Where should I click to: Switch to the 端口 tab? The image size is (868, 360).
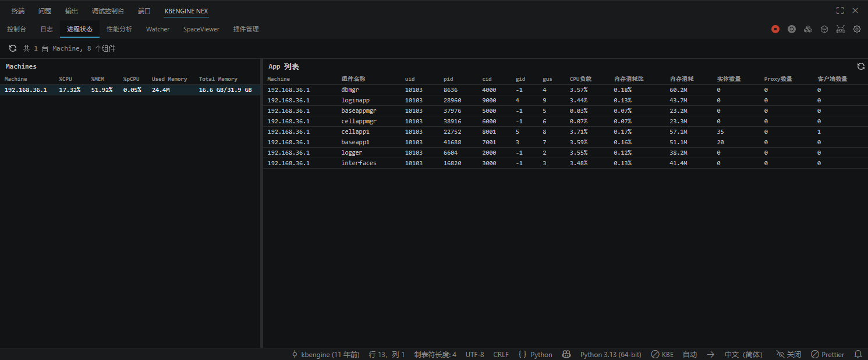pyautogui.click(x=144, y=11)
